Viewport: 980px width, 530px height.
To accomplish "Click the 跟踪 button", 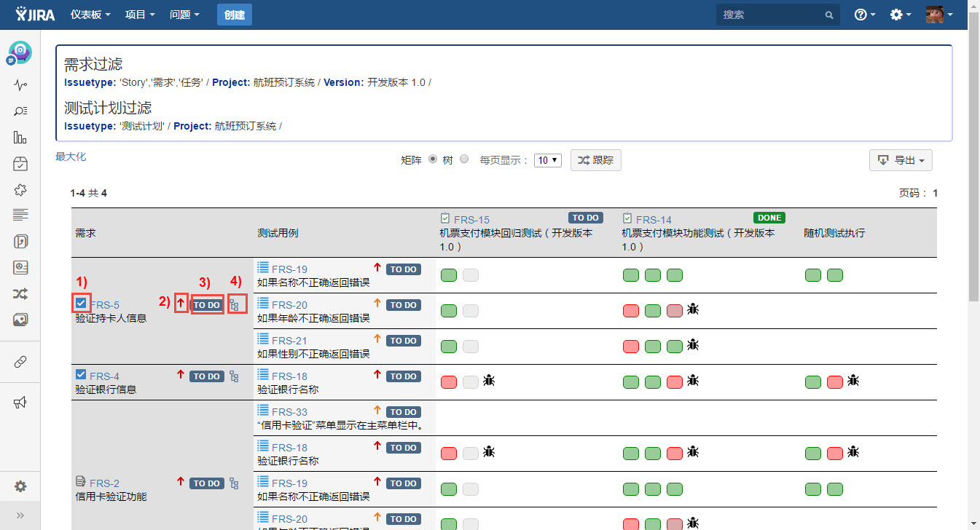I will [596, 160].
